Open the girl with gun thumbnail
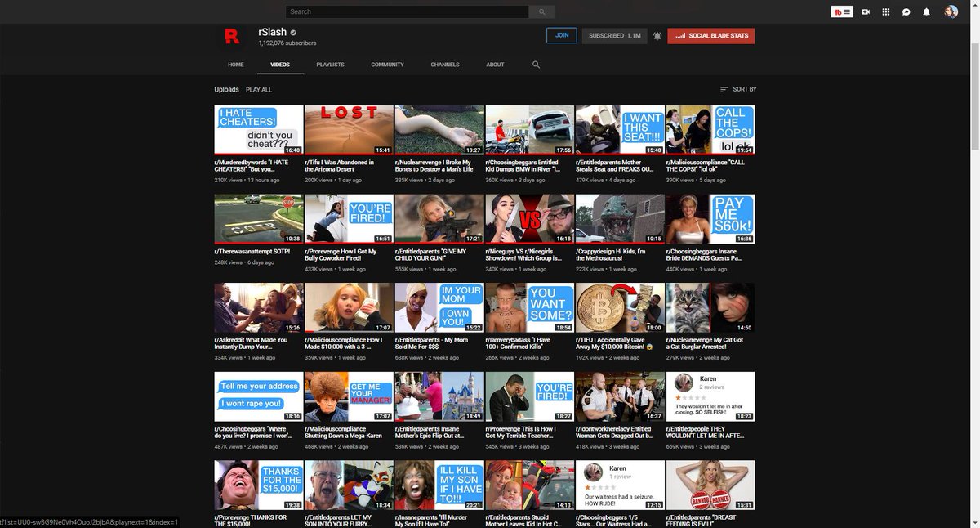Viewport: 980px width, 528px height. point(439,219)
